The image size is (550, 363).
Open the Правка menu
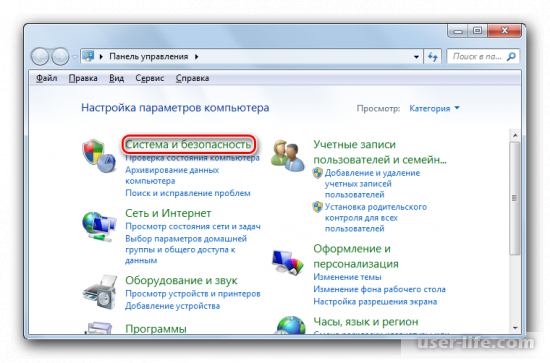83,78
